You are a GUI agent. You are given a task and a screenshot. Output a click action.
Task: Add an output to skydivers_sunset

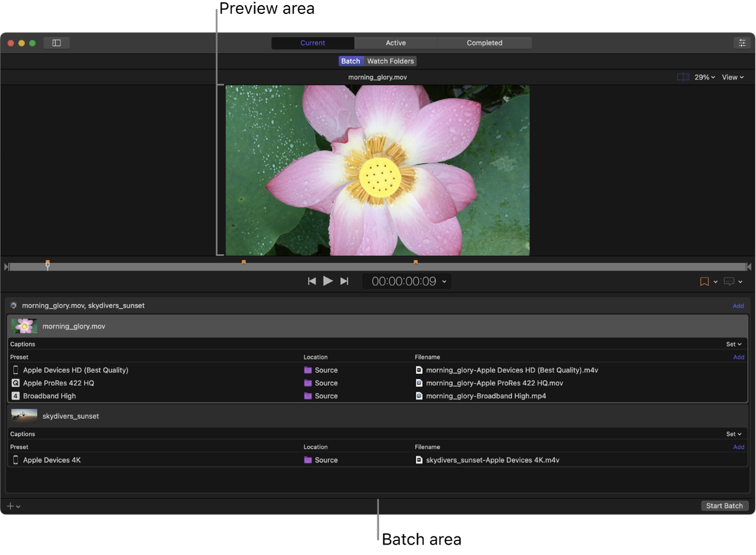[738, 447]
